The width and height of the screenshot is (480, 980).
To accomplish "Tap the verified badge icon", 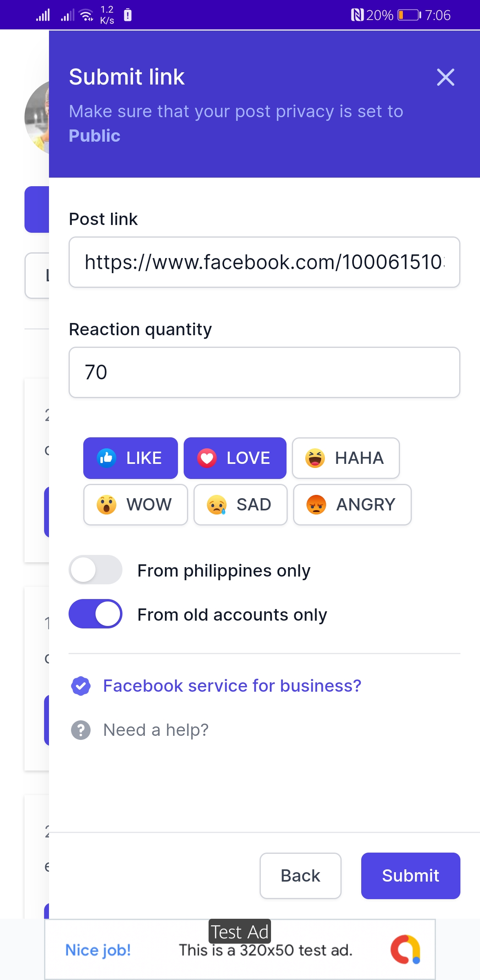I will point(81,686).
